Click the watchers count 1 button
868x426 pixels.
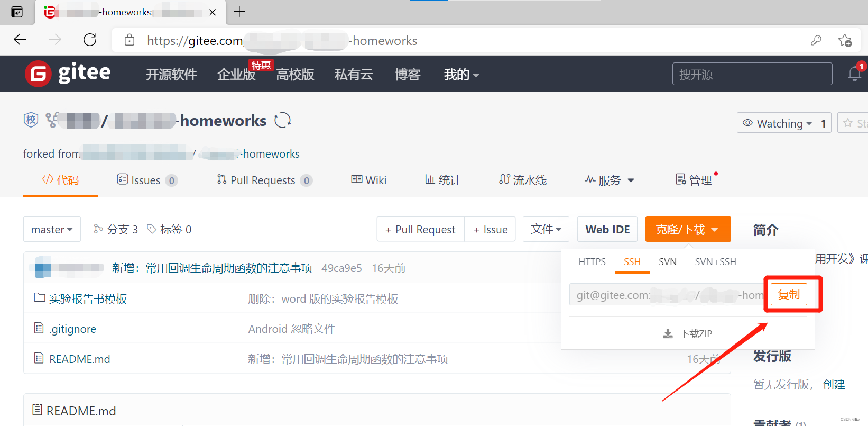[824, 123]
